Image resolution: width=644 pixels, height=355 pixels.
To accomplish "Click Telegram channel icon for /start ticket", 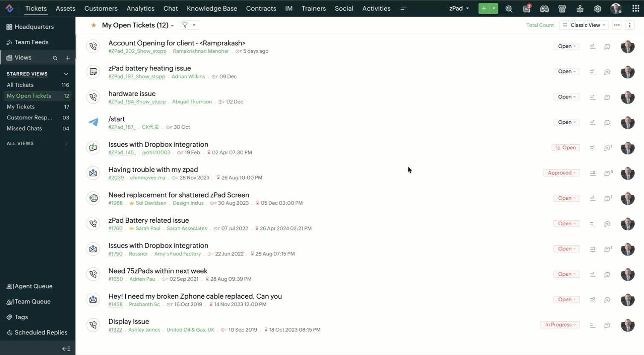I will (93, 122).
